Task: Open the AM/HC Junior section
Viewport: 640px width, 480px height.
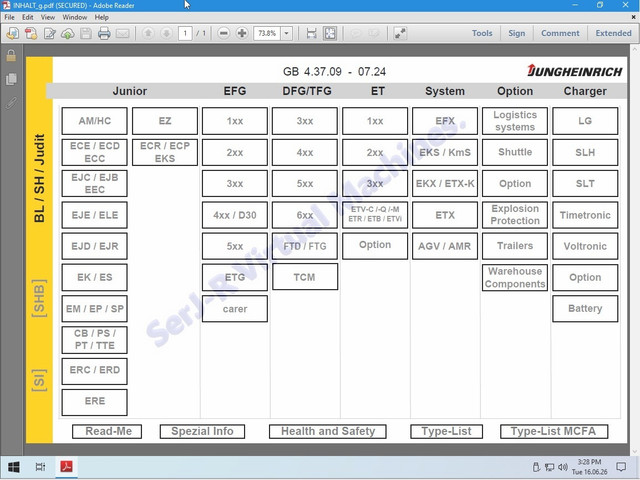Action: (x=95, y=121)
